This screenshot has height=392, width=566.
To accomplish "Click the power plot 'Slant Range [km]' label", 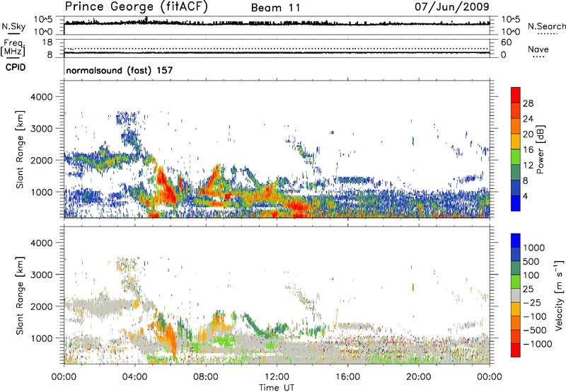I will point(20,149).
